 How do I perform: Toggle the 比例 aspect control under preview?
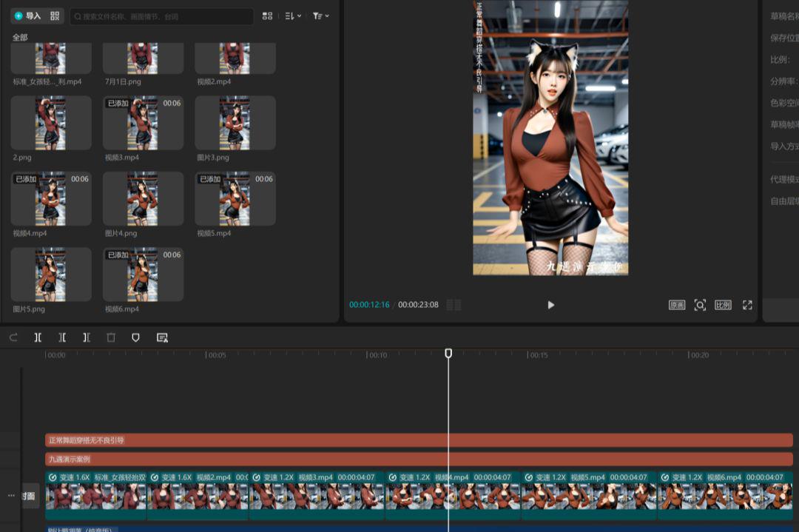tap(722, 305)
